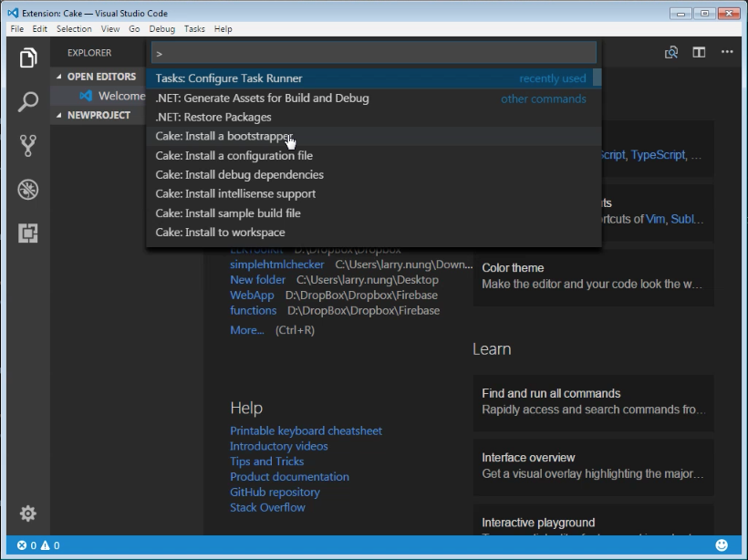The height and width of the screenshot is (560, 748).
Task: Open the Interface overview card
Action: pyautogui.click(x=594, y=466)
